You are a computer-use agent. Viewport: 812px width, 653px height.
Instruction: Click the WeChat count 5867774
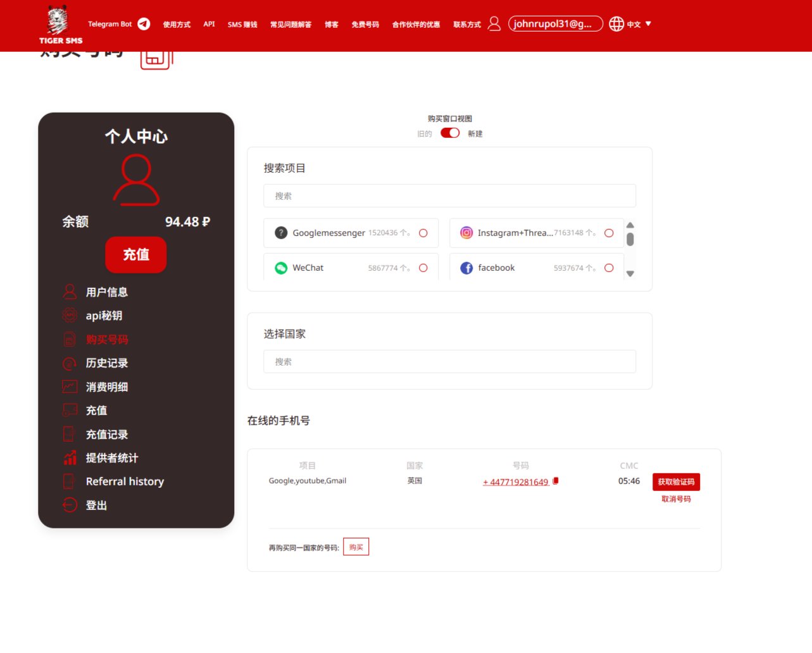pyautogui.click(x=389, y=268)
